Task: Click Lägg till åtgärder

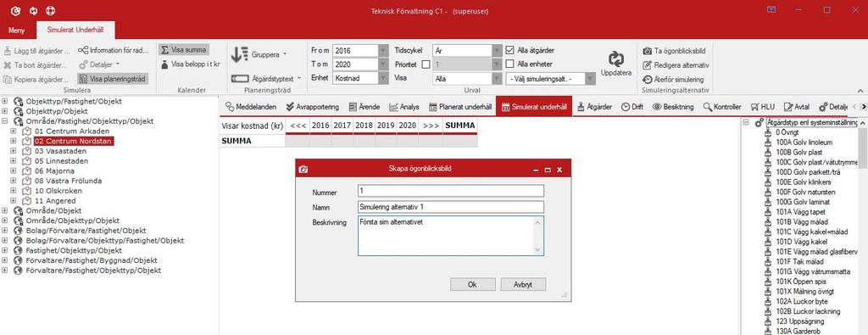Action: click(36, 50)
